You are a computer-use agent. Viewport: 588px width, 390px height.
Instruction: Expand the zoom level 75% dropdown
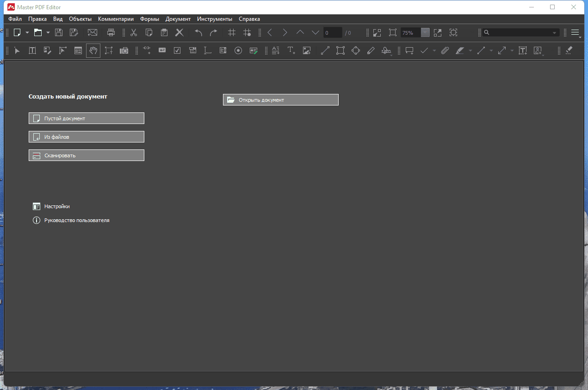[425, 33]
